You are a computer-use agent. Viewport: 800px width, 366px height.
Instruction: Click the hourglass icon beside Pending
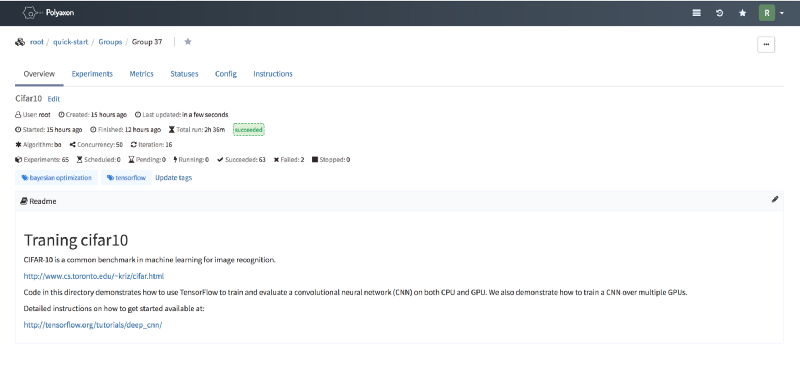coord(132,160)
